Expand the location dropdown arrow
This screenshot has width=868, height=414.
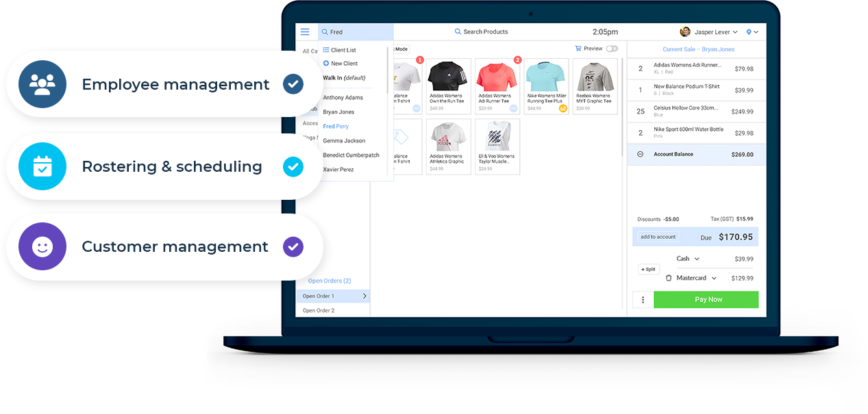756,32
